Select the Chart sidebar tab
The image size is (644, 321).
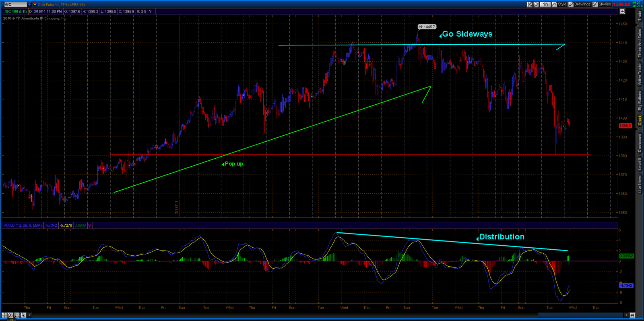point(640,121)
